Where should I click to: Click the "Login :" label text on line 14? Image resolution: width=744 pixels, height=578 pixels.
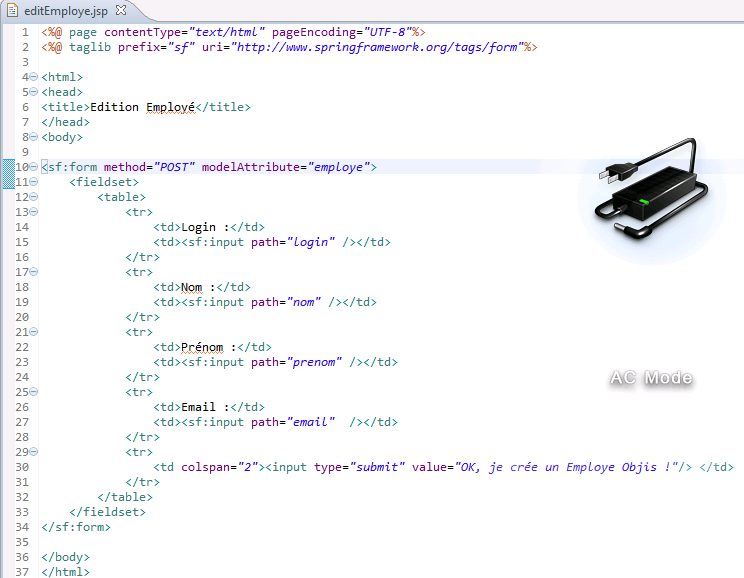coord(205,227)
